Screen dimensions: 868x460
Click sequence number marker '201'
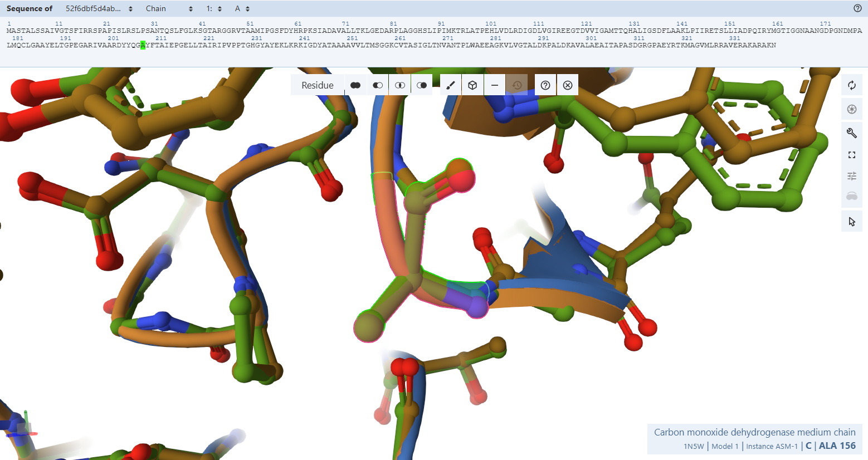[114, 38]
